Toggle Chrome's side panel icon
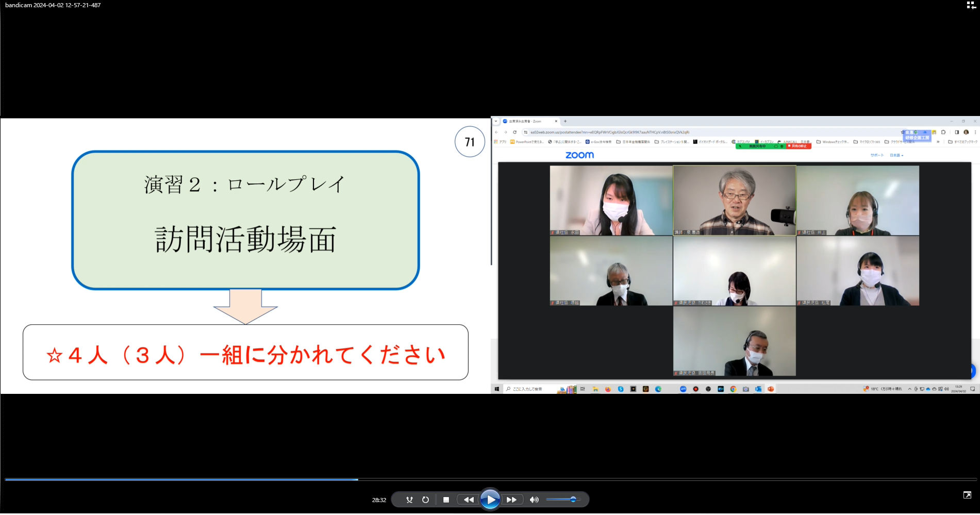 pyautogui.click(x=957, y=132)
